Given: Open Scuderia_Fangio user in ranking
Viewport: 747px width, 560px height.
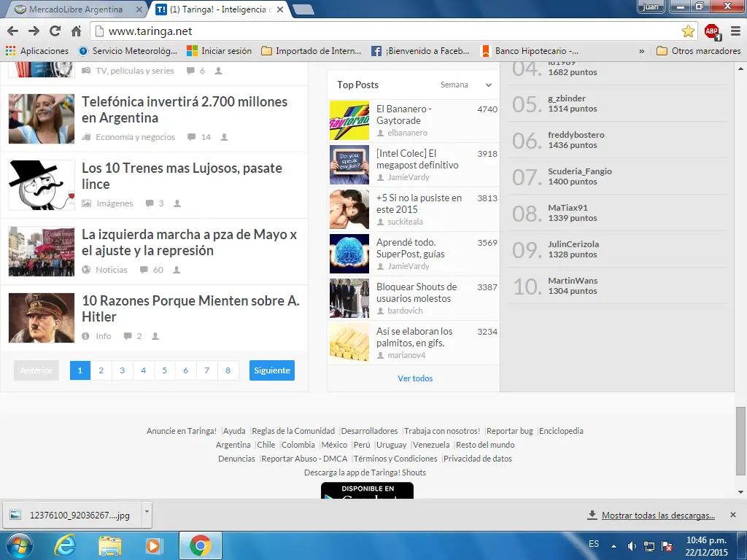Looking at the screenshot, I should [x=580, y=171].
